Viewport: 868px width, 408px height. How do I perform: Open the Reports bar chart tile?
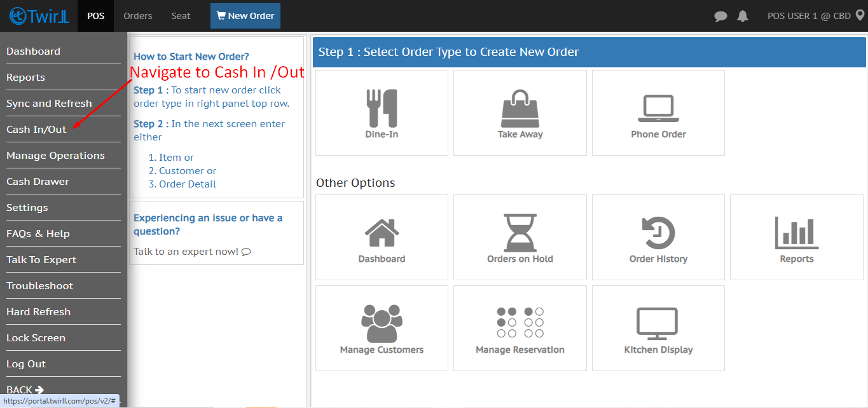(796, 233)
